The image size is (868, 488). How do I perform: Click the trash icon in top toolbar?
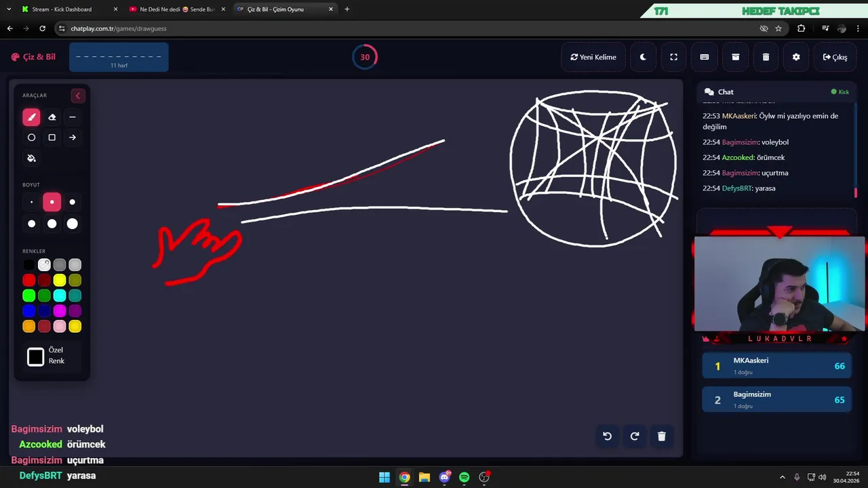click(x=766, y=57)
